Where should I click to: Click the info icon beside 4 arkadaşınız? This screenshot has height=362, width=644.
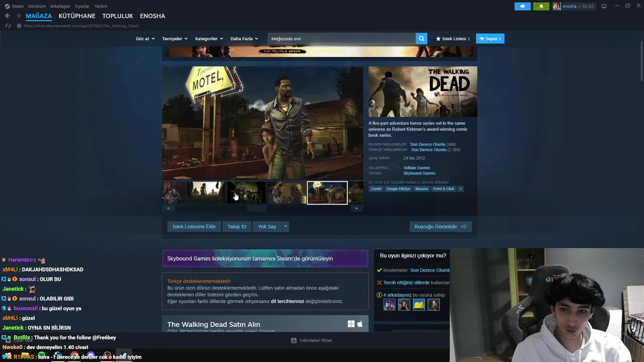tap(379, 295)
